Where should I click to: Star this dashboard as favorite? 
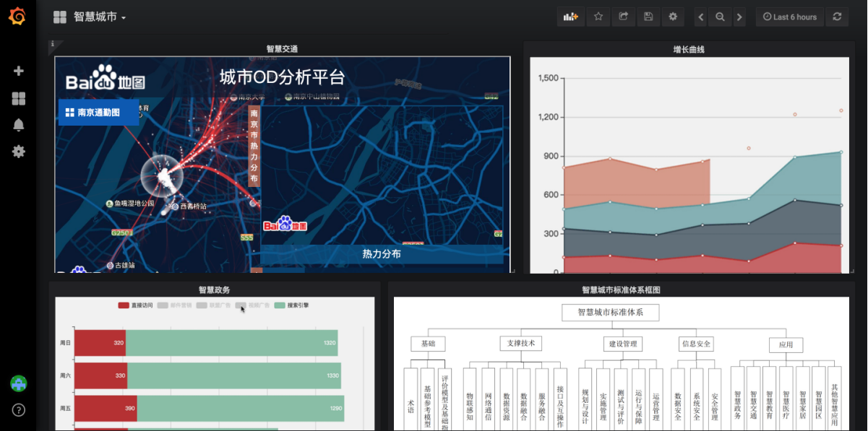click(x=598, y=17)
